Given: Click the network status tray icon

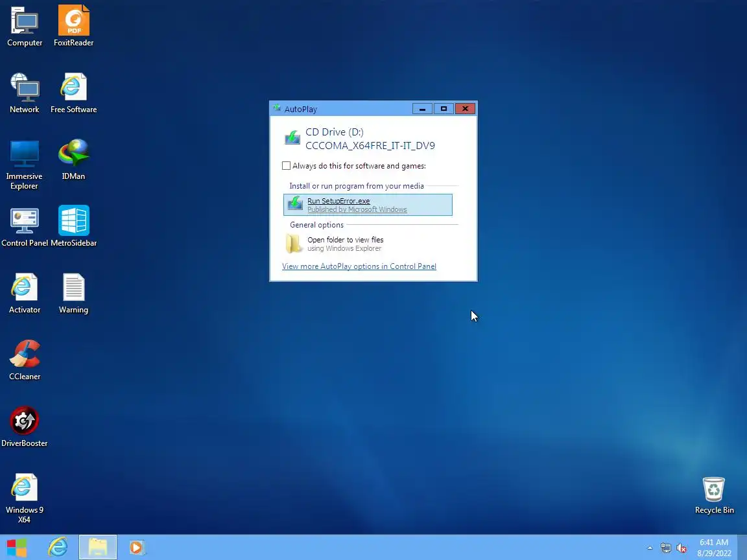Looking at the screenshot, I should [x=666, y=548].
